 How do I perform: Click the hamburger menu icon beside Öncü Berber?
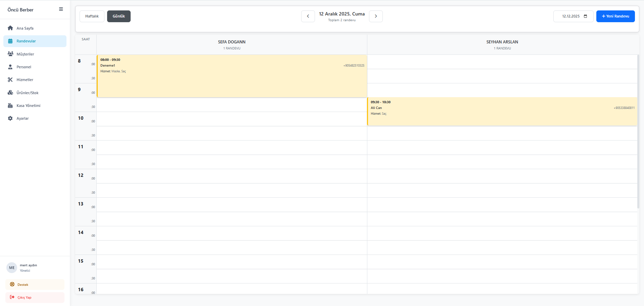click(61, 9)
